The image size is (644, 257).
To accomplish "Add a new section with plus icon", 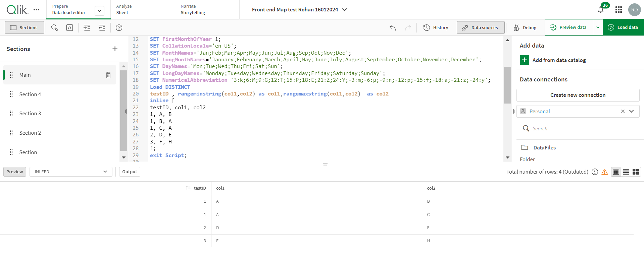I will pos(115,49).
